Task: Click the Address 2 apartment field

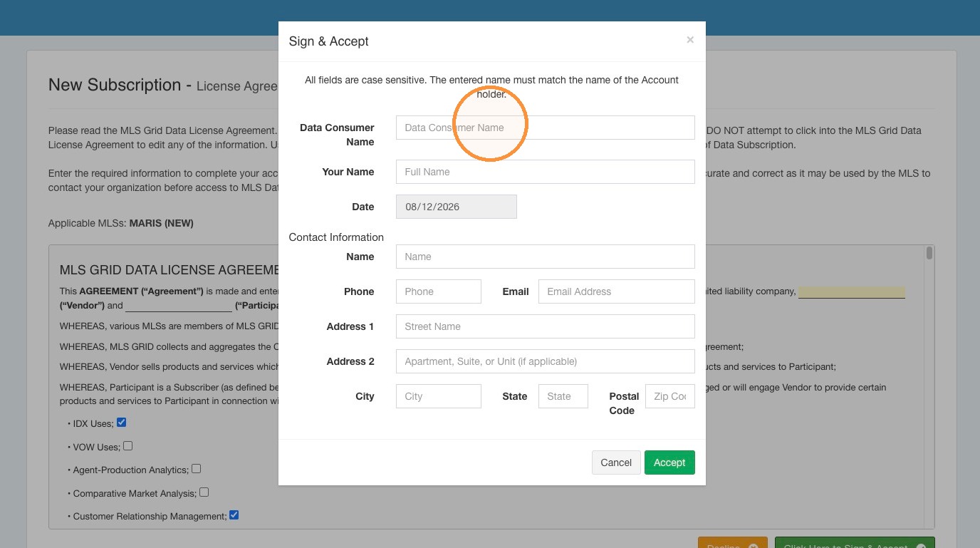Action: tap(545, 361)
